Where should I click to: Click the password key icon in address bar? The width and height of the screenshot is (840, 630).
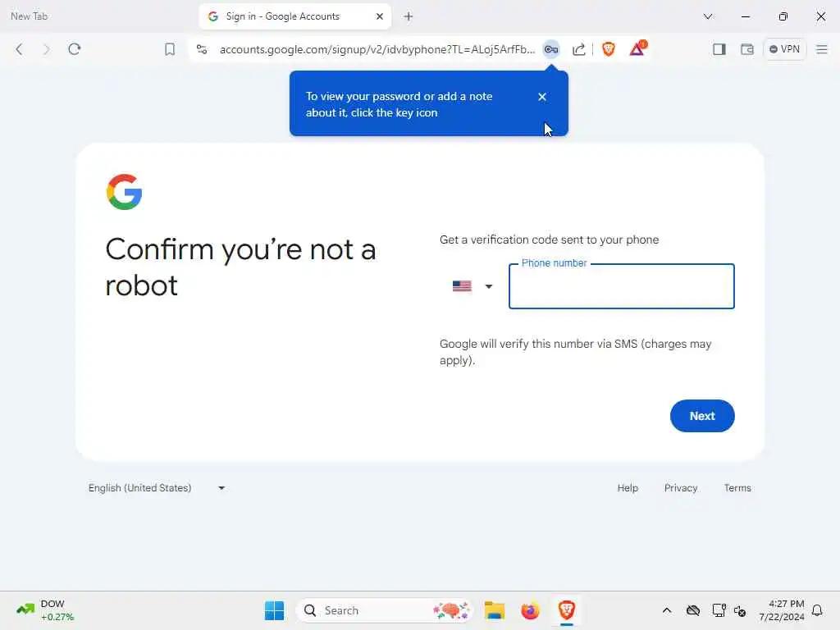click(551, 49)
